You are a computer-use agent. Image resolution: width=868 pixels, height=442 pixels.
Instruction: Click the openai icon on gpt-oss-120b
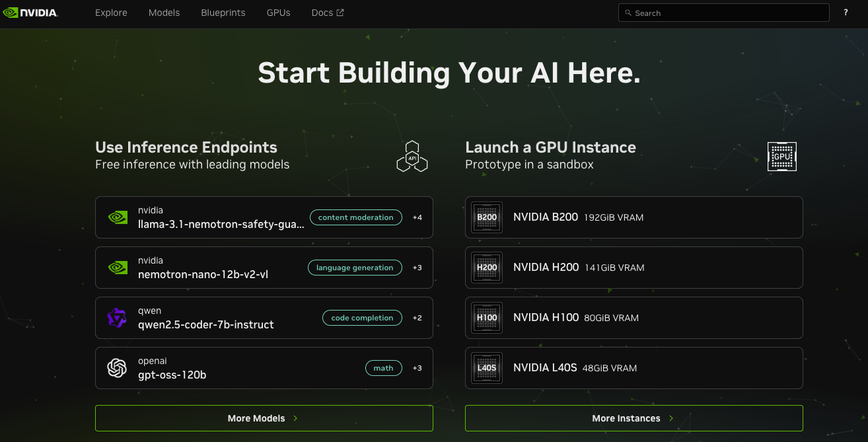117,368
